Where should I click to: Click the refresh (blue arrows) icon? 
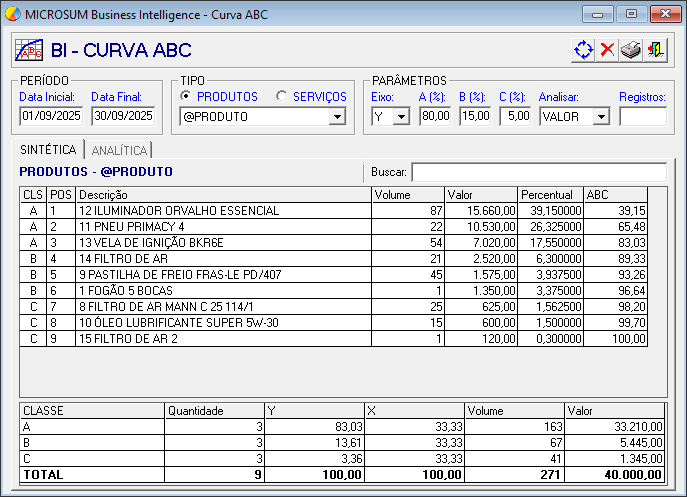tap(583, 50)
